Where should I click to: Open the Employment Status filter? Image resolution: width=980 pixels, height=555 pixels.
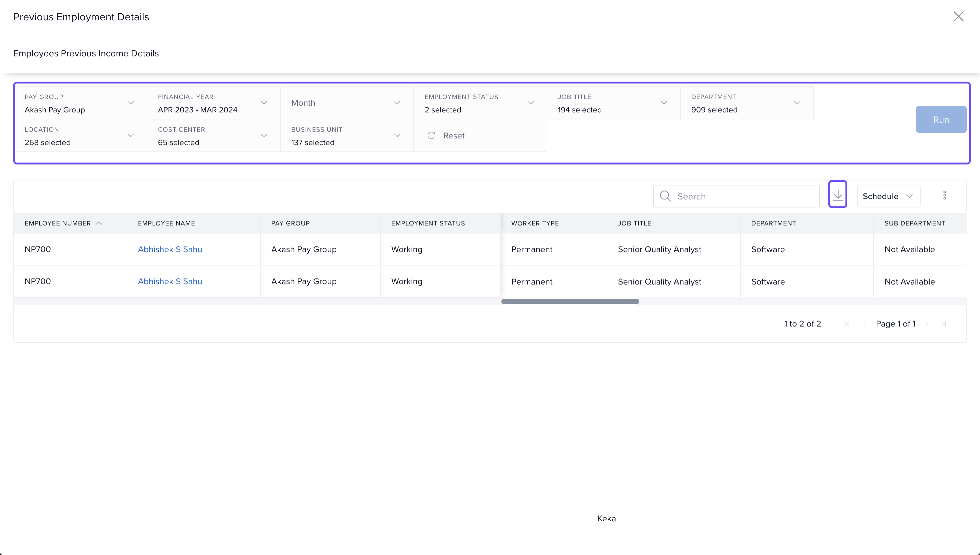click(x=531, y=103)
